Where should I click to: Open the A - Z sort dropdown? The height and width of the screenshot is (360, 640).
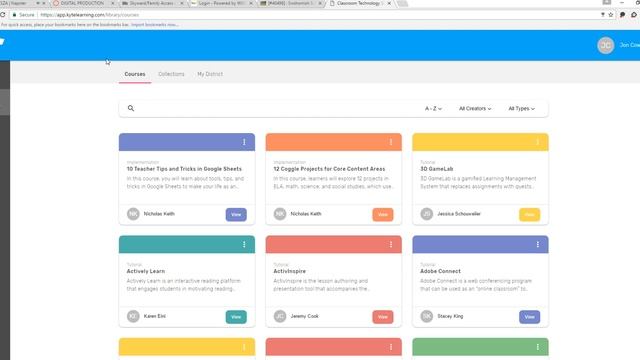[x=433, y=109]
